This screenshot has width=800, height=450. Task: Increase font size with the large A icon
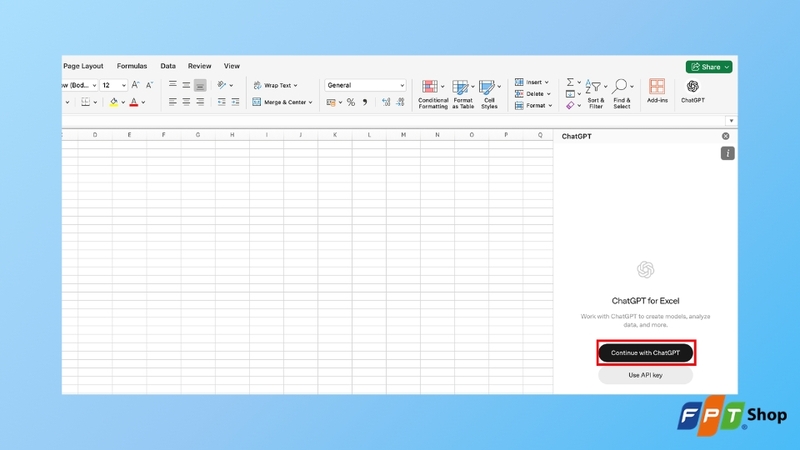click(x=135, y=85)
